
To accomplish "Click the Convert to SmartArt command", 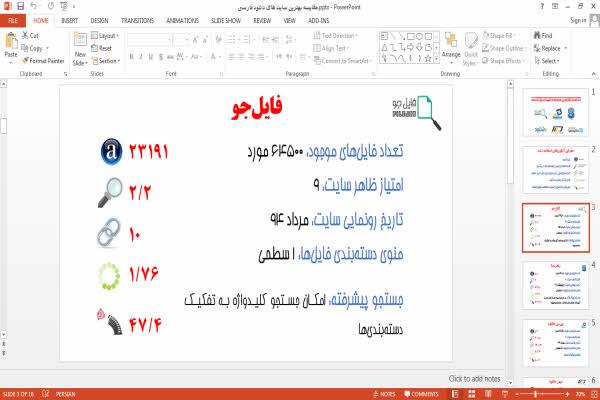I will (x=342, y=61).
